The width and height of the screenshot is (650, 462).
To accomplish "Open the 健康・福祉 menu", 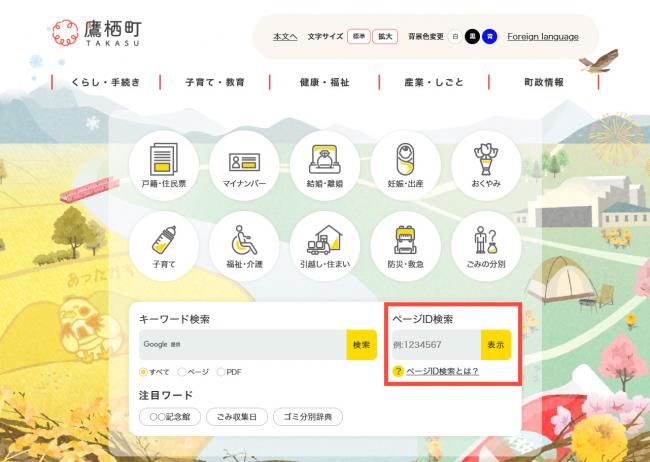I will pos(324,82).
